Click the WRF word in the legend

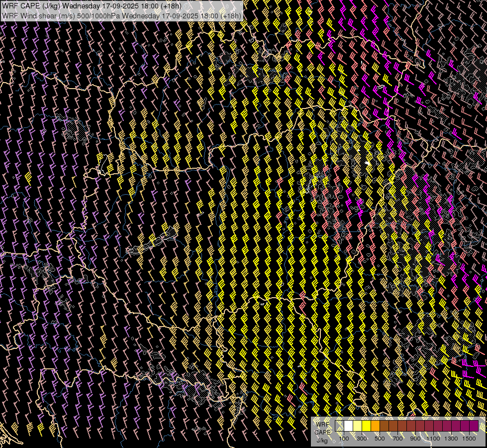tap(322, 425)
